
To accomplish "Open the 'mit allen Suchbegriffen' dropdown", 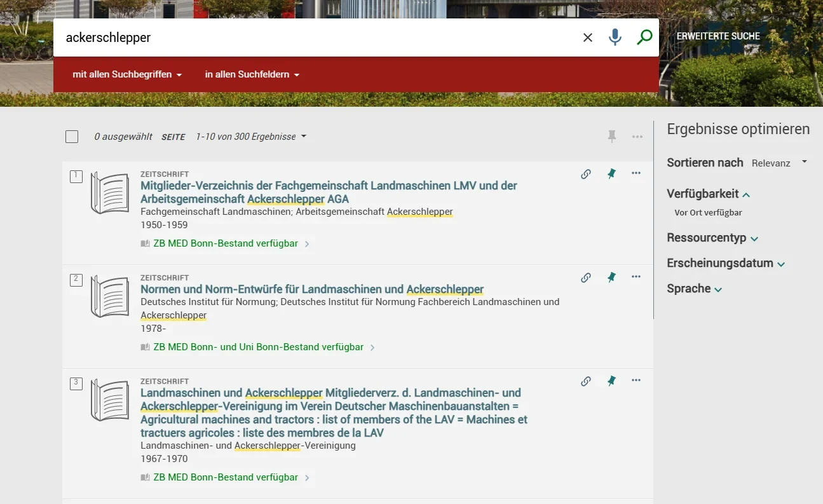I will coord(126,74).
